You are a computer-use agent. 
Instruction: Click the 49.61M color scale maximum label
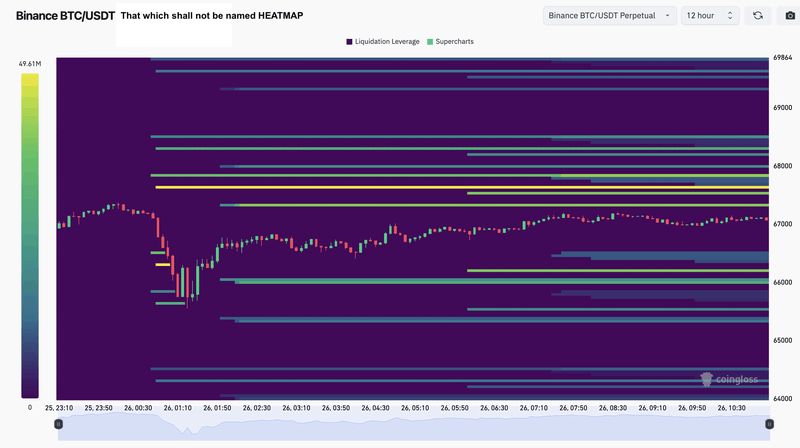pos(30,64)
